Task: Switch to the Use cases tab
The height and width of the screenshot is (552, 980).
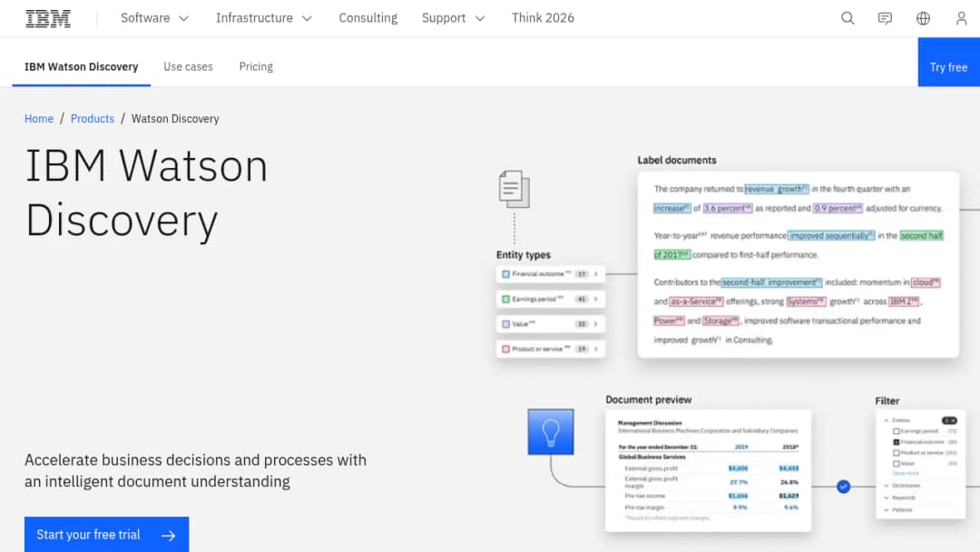Action: pos(188,66)
